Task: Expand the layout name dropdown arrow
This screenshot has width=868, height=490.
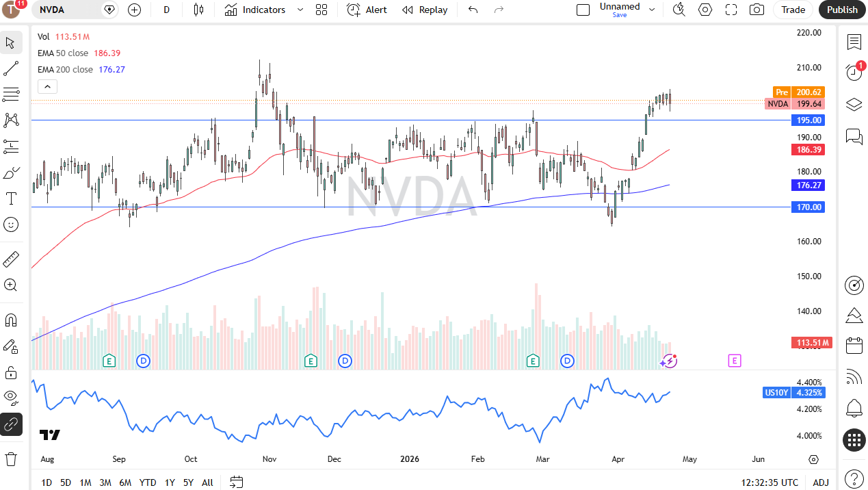Action: pos(652,10)
